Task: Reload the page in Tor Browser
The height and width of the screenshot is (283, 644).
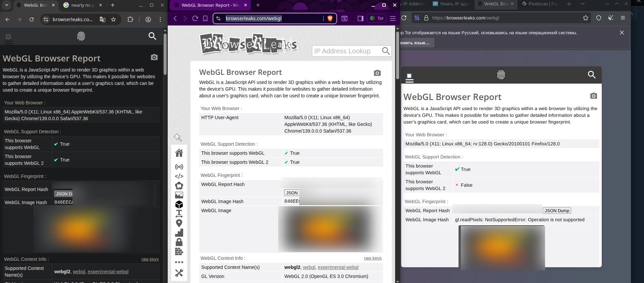Action: pyautogui.click(x=404, y=18)
